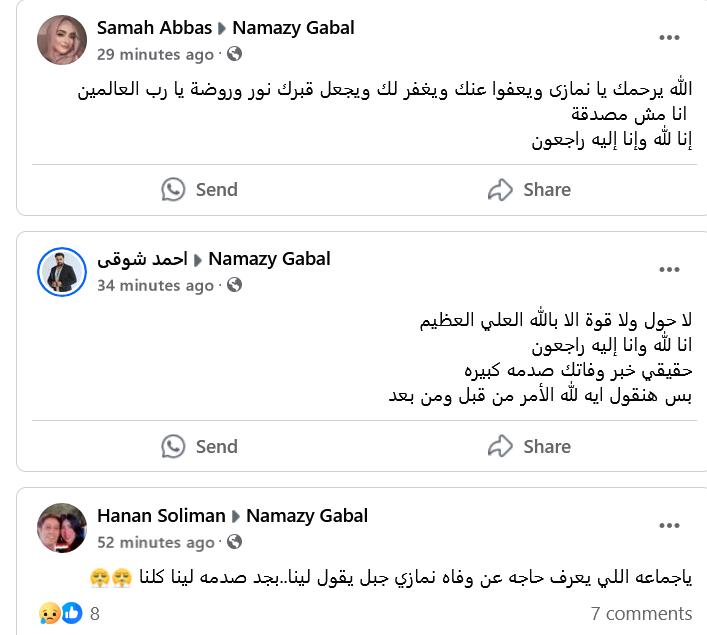The image size is (707, 635).
Task: Open the "7 comments" link
Action: point(641,613)
